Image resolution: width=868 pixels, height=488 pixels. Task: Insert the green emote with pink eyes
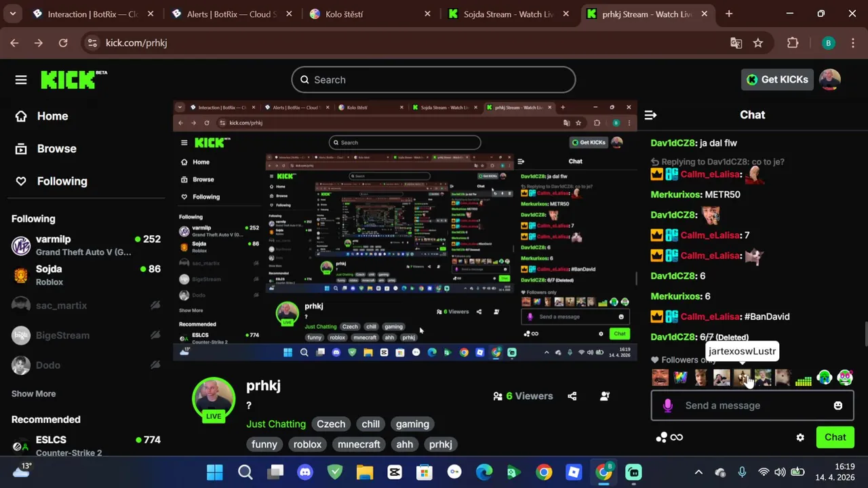point(845,378)
